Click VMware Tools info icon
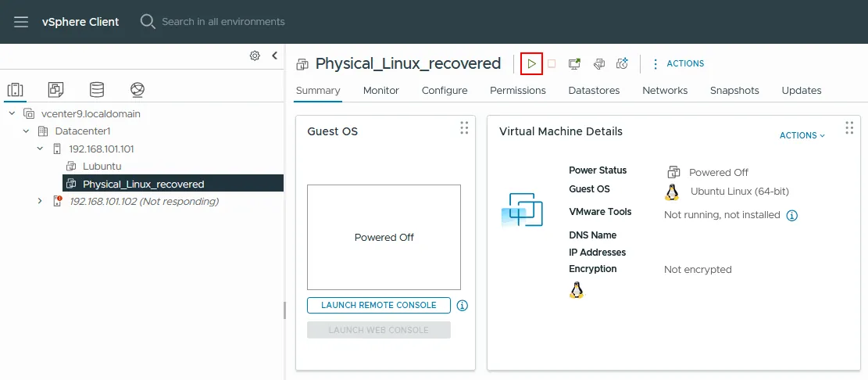This screenshot has width=868, height=380. (x=792, y=215)
